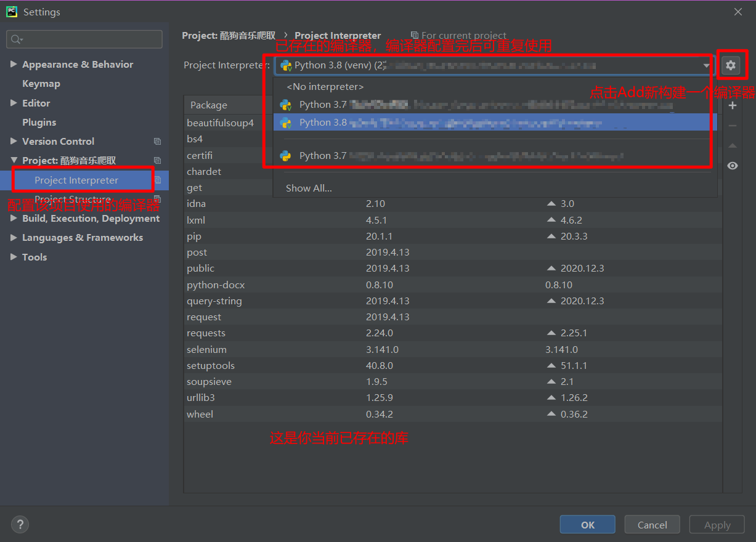
Task: Select the python-docx package row
Action: click(x=453, y=285)
